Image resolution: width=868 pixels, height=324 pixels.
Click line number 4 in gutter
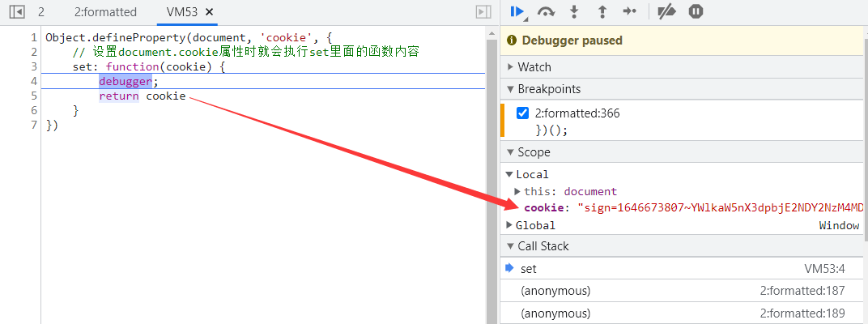(x=33, y=81)
